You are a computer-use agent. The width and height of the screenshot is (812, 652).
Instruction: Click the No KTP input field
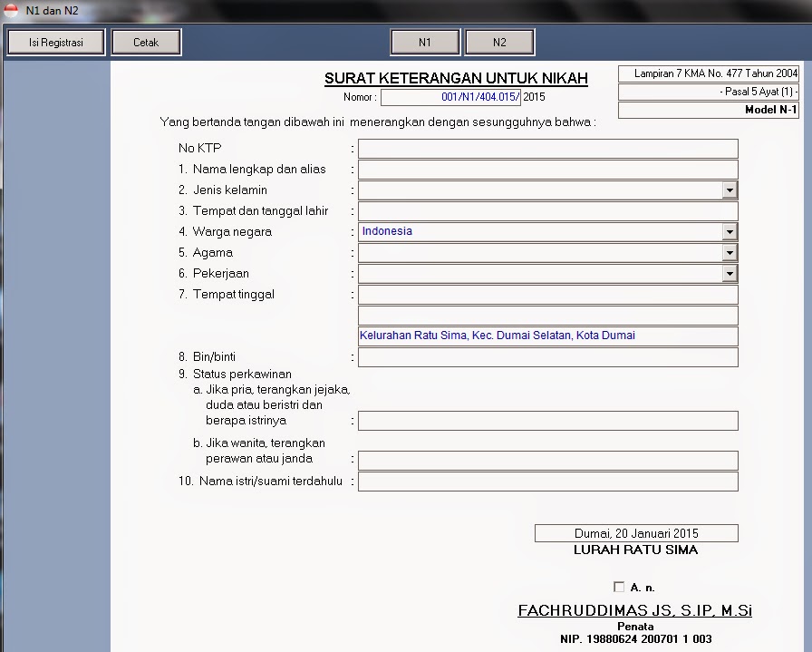(x=547, y=148)
